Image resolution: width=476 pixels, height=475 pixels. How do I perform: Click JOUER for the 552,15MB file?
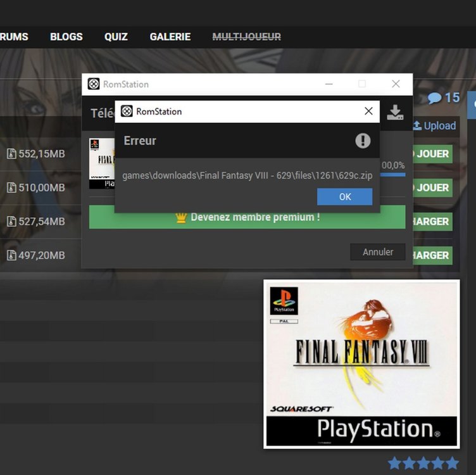coord(432,154)
